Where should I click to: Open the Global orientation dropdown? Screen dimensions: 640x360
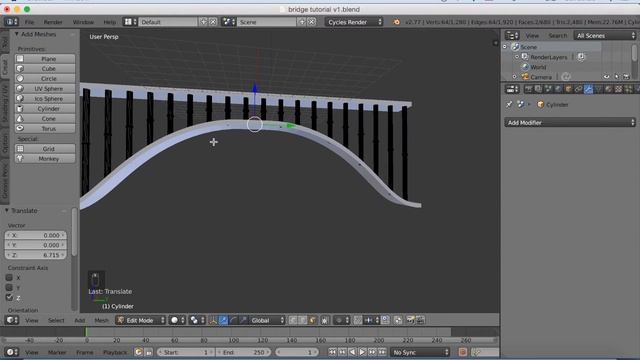point(267,320)
